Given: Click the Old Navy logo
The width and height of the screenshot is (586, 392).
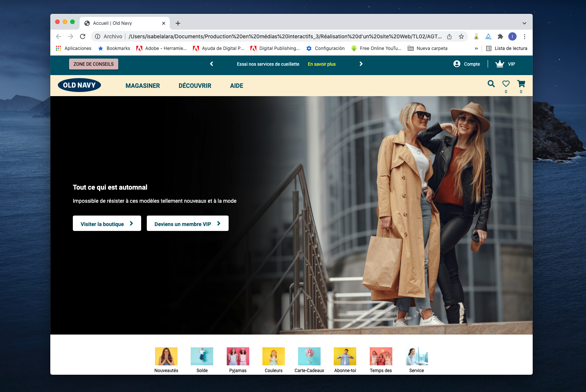Looking at the screenshot, I should 79,85.
